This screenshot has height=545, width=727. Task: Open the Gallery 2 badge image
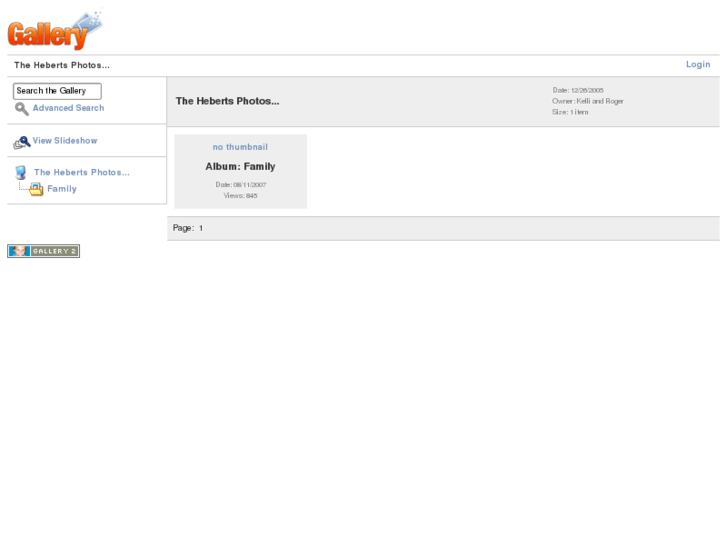tap(44, 251)
